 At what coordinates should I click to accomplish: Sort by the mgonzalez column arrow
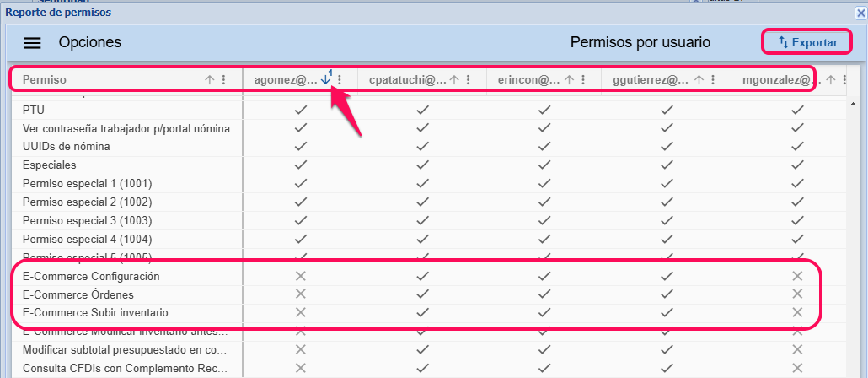click(832, 80)
